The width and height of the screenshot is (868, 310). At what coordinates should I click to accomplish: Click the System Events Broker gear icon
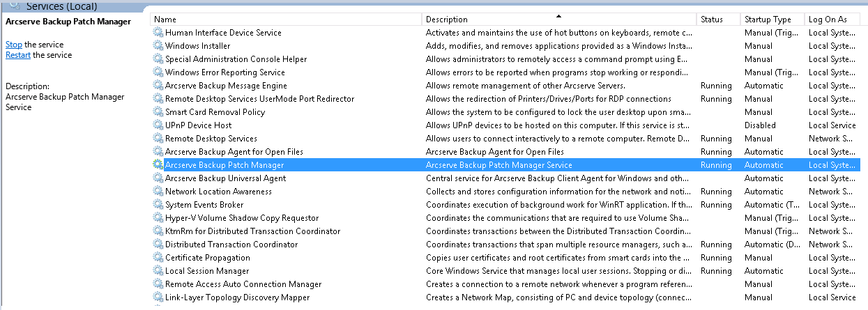[158, 205]
